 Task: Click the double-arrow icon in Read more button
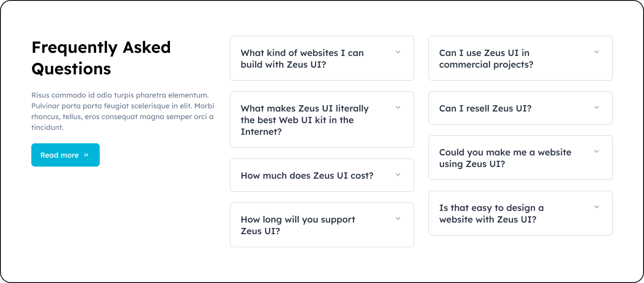click(86, 155)
